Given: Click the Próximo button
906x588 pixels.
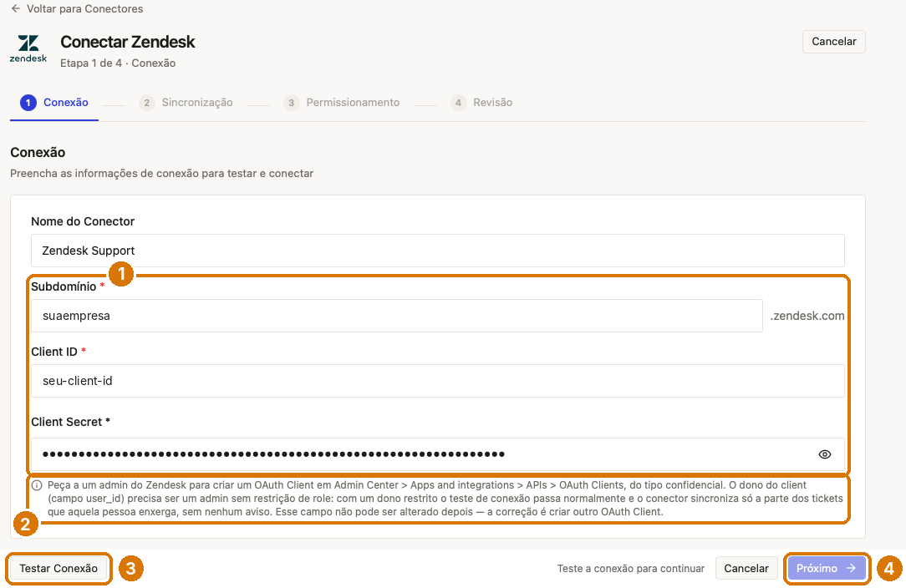Looking at the screenshot, I should (x=827, y=568).
